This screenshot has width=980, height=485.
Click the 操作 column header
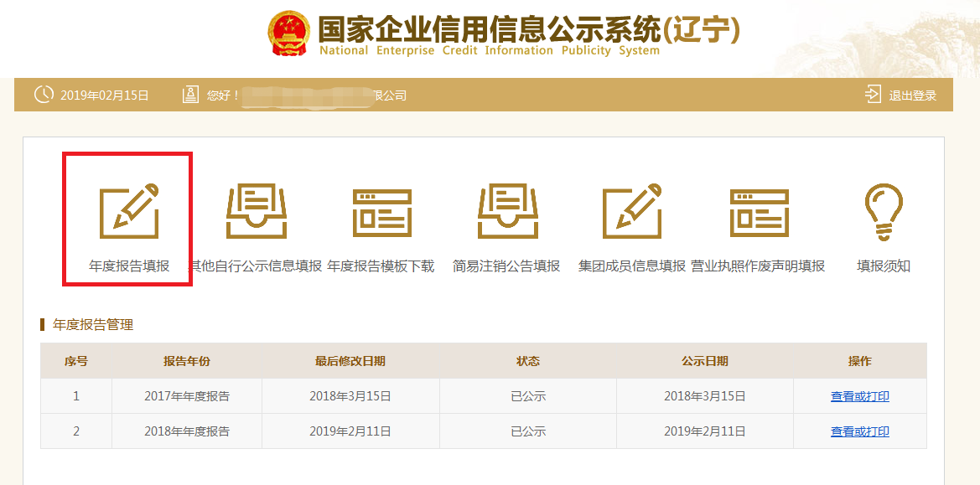point(860,361)
